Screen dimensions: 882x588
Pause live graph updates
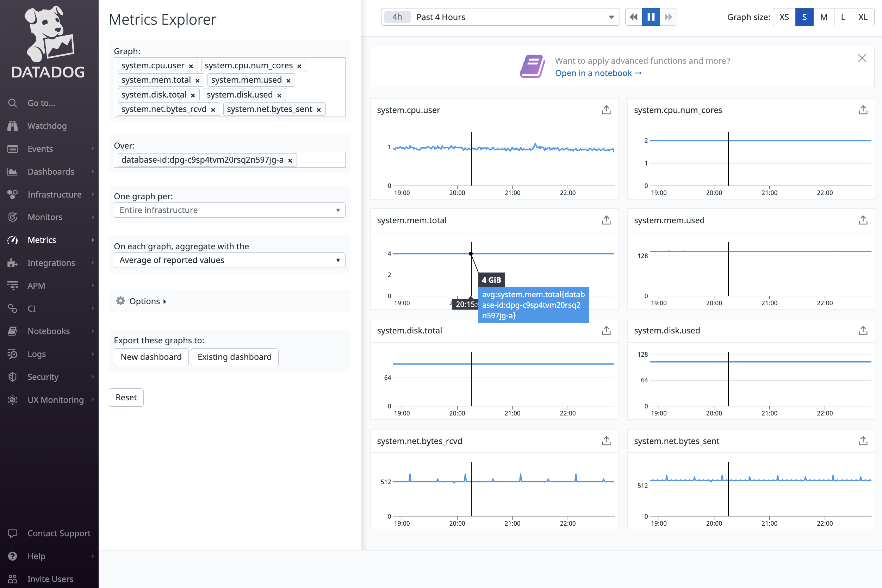pos(651,17)
